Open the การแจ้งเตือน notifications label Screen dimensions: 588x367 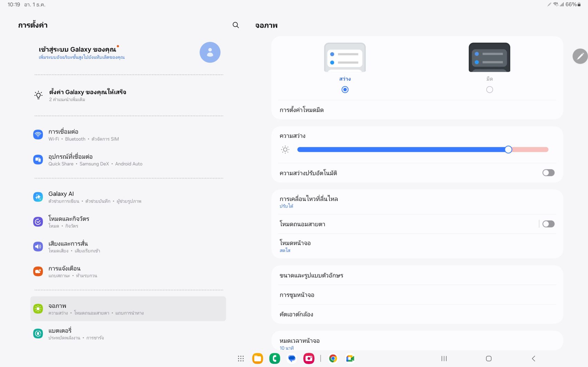64,268
